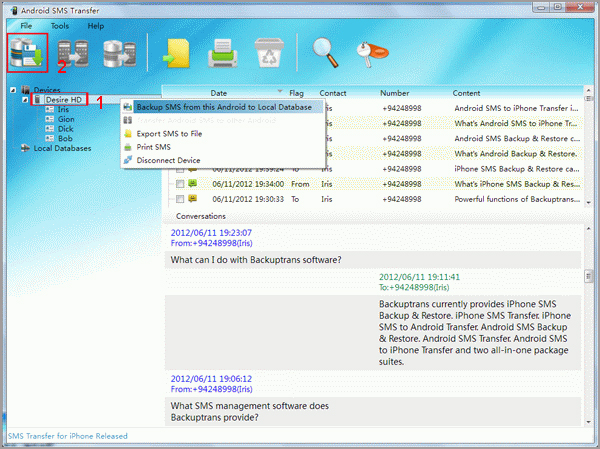This screenshot has height=449, width=600.
Task: Click the contact card icon beside Bob
Action: click(x=49, y=138)
